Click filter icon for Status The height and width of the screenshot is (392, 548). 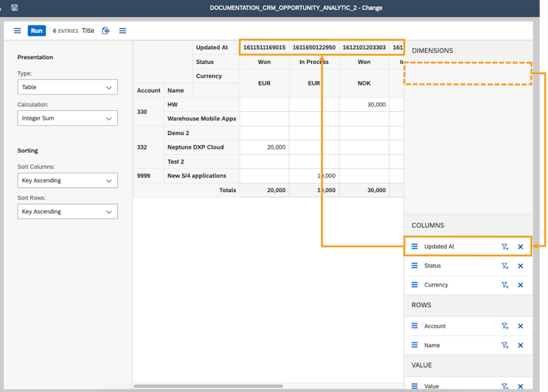[x=505, y=266]
